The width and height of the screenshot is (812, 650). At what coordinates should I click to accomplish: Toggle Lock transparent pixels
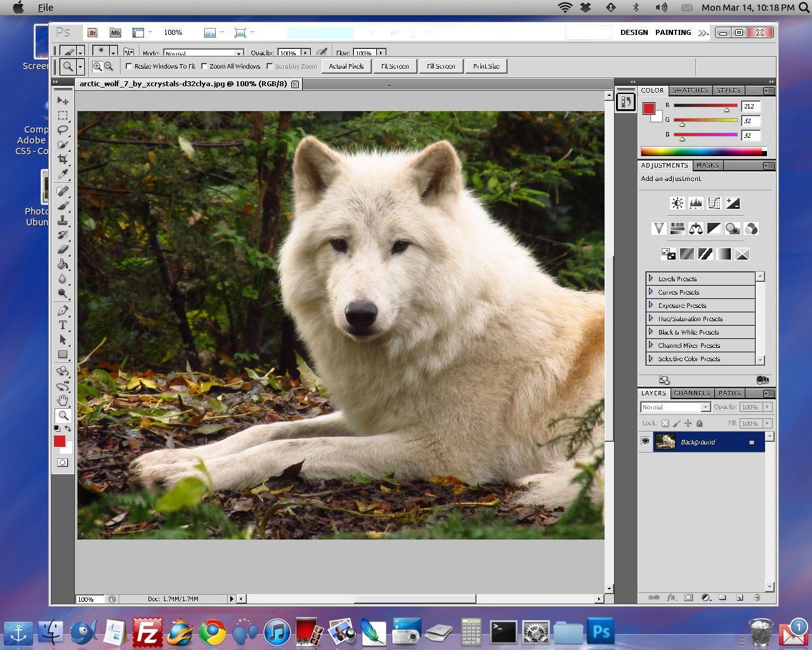[665, 423]
